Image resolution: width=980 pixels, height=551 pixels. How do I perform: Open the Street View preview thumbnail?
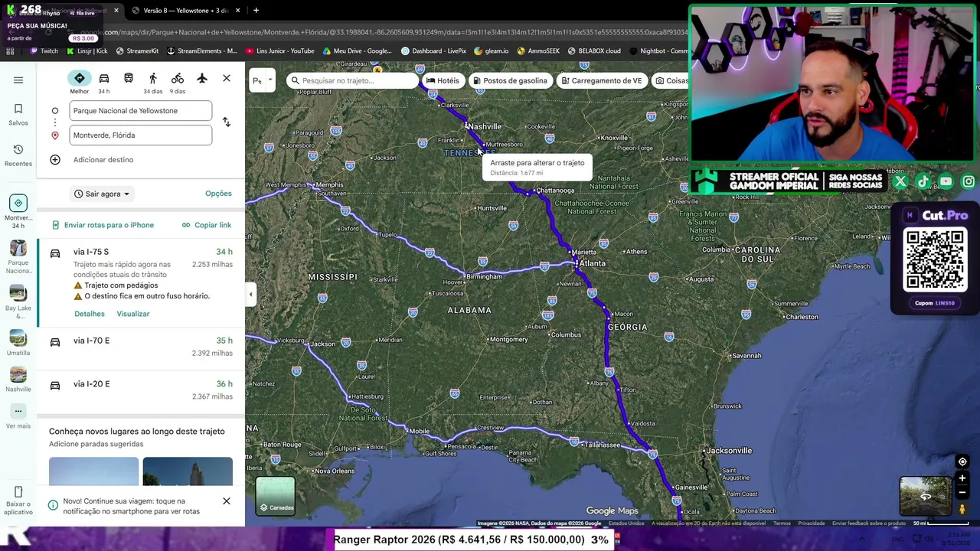tap(926, 496)
